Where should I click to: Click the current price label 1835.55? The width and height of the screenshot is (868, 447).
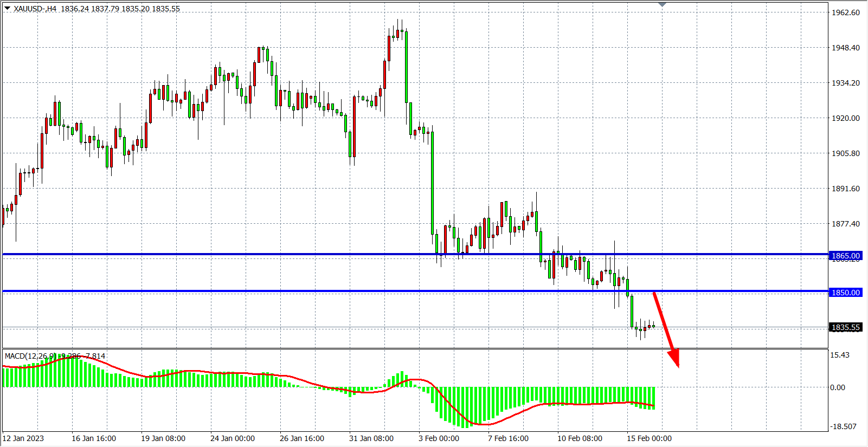845,327
